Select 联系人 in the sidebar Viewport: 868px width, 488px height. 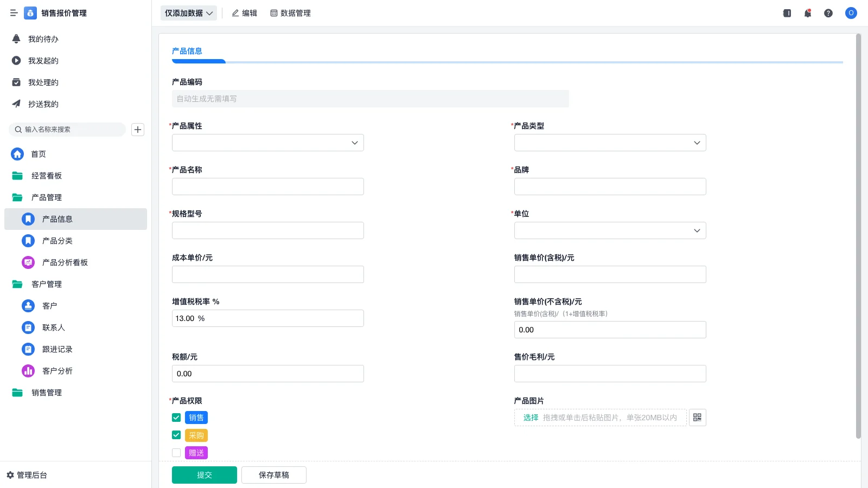tap(75, 328)
